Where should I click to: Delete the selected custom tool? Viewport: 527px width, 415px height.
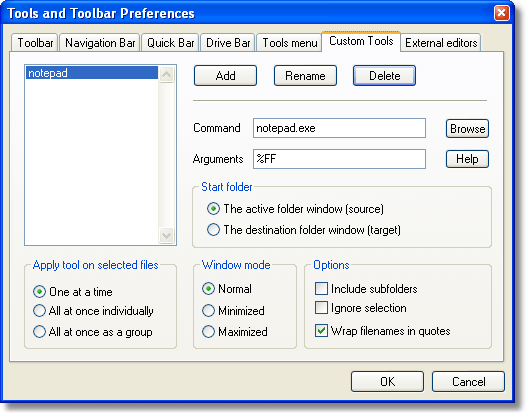384,76
